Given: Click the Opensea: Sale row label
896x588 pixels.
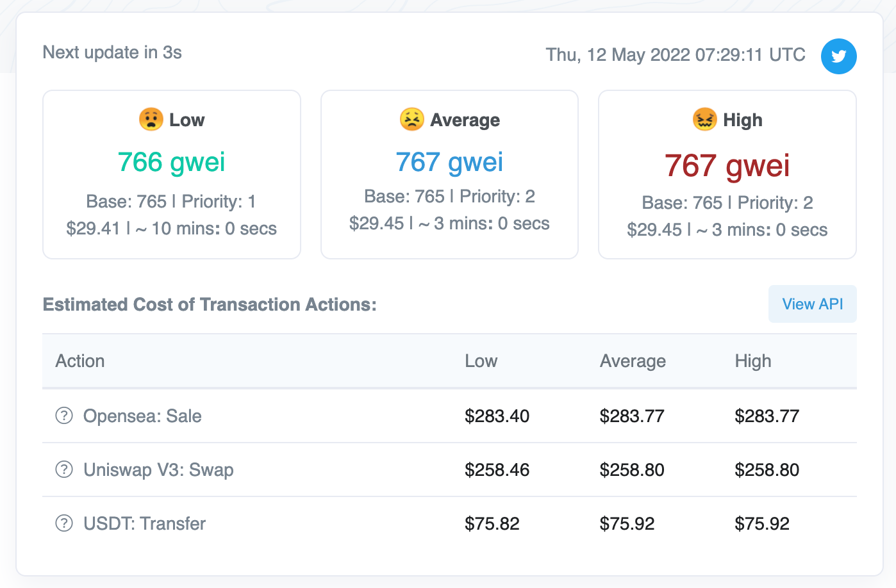Looking at the screenshot, I should (142, 416).
